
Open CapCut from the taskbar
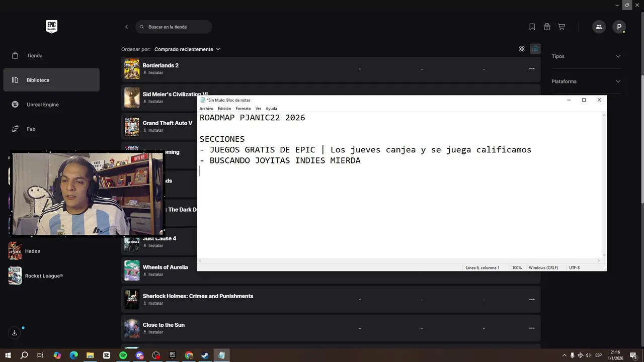coord(107,355)
